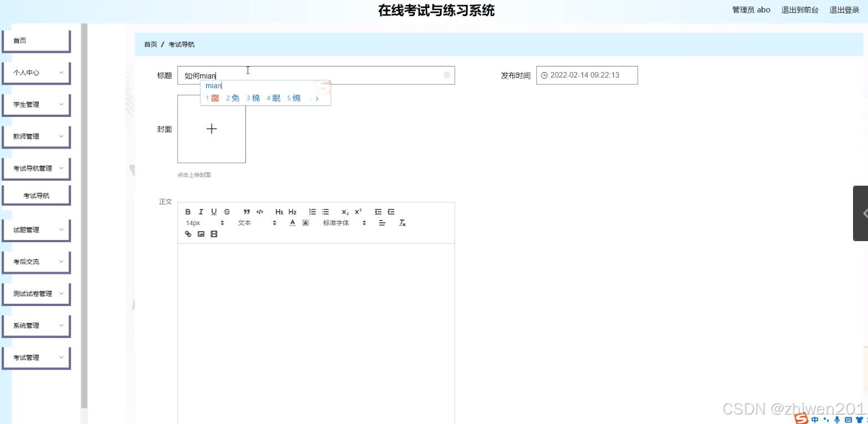This screenshot has width=868, height=424.
Task: Apply superscript formatting to text
Action: pyautogui.click(x=357, y=211)
